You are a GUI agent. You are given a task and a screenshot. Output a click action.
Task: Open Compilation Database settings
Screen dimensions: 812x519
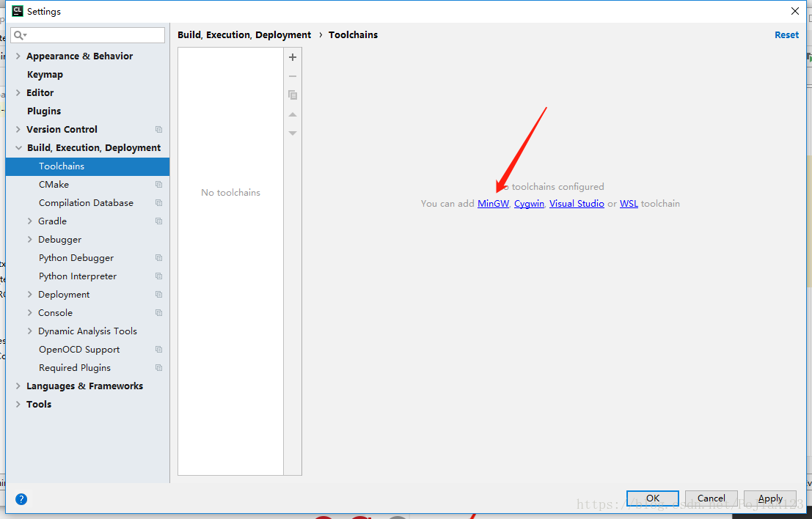pos(86,203)
